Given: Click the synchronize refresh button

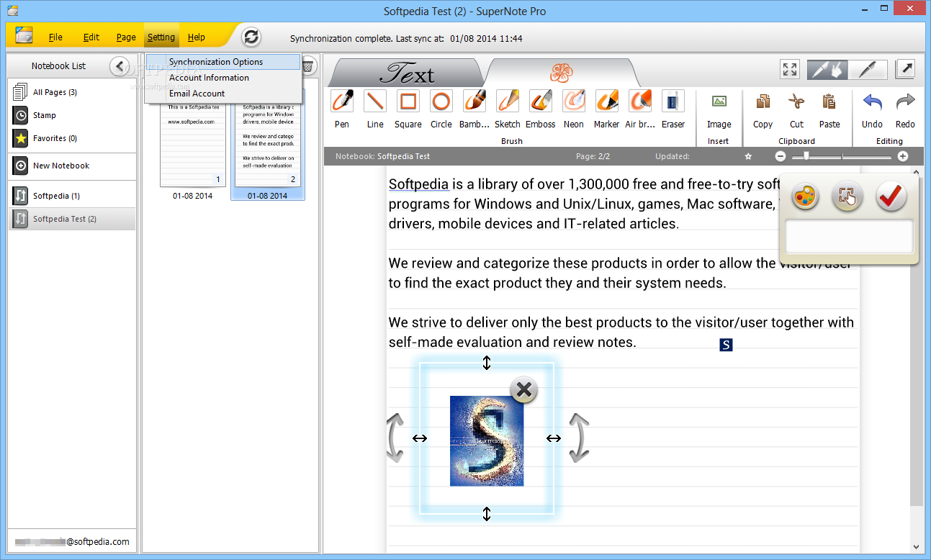Looking at the screenshot, I should pyautogui.click(x=251, y=37).
